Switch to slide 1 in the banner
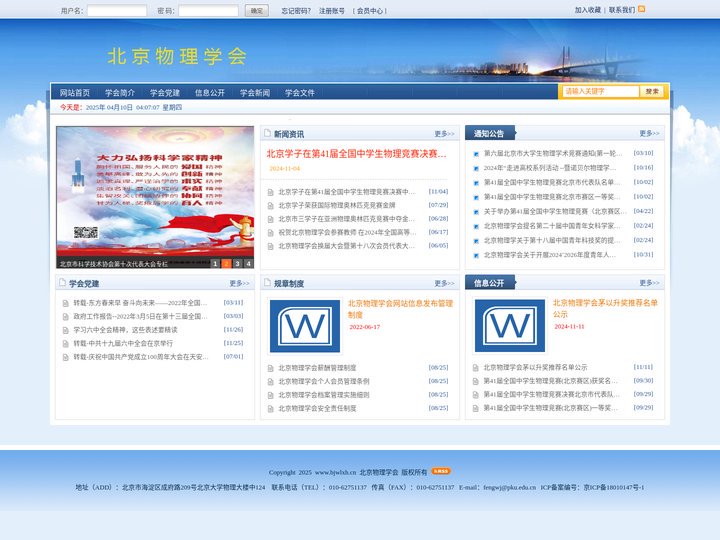This screenshot has height=540, width=720. (215, 264)
